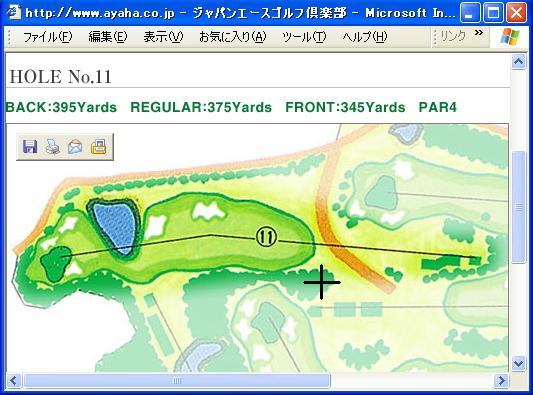Open the ファイル(F) menu
Viewport: 533px width, 395px height.
pos(48,37)
